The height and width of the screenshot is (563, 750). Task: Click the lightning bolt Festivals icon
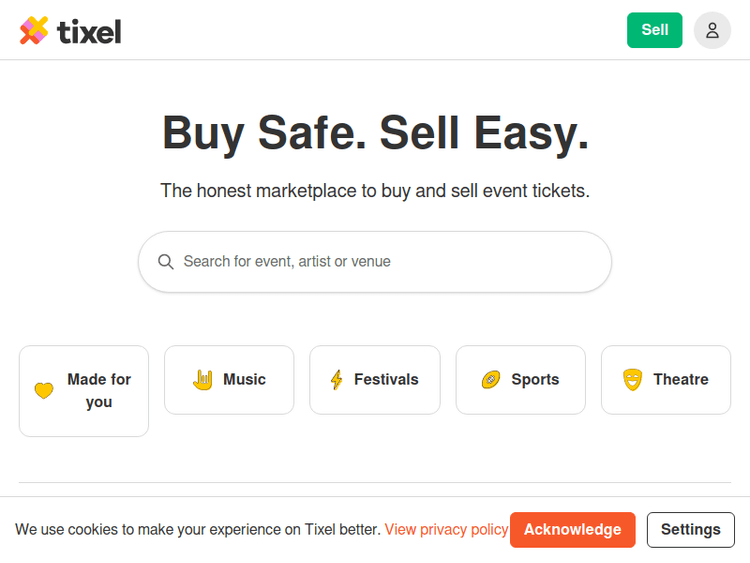pyautogui.click(x=336, y=380)
